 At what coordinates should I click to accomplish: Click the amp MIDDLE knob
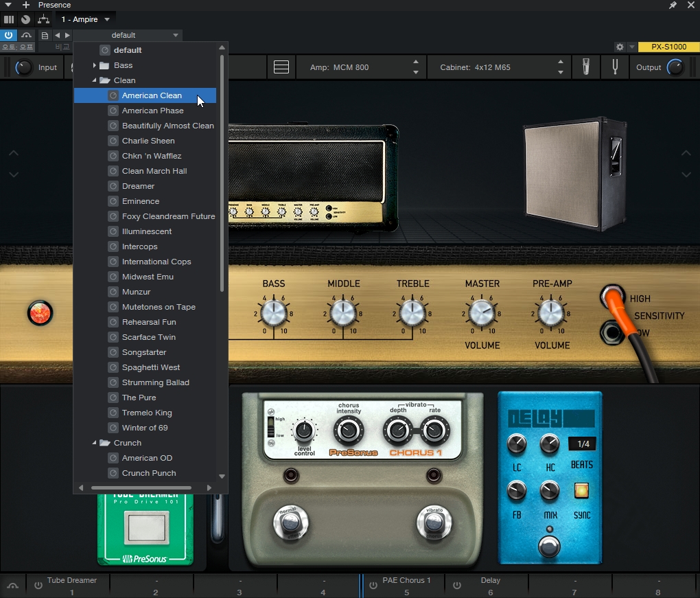(x=343, y=312)
